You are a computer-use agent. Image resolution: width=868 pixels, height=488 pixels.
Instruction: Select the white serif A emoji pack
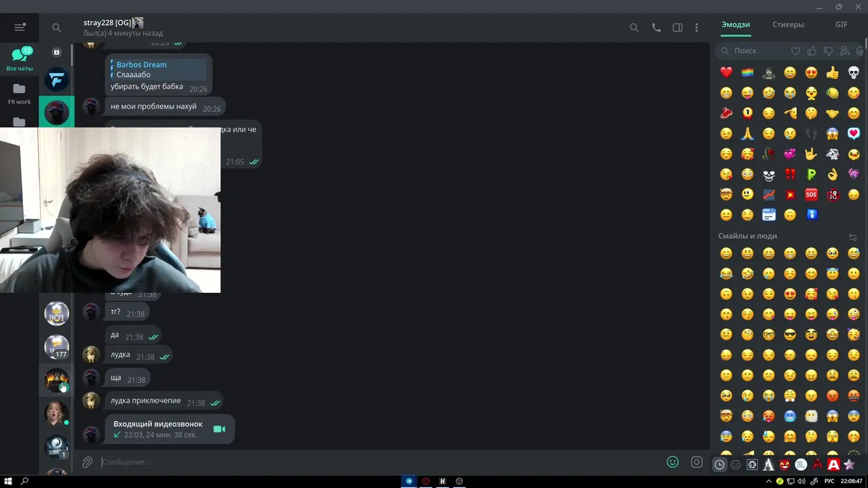[x=768, y=464]
